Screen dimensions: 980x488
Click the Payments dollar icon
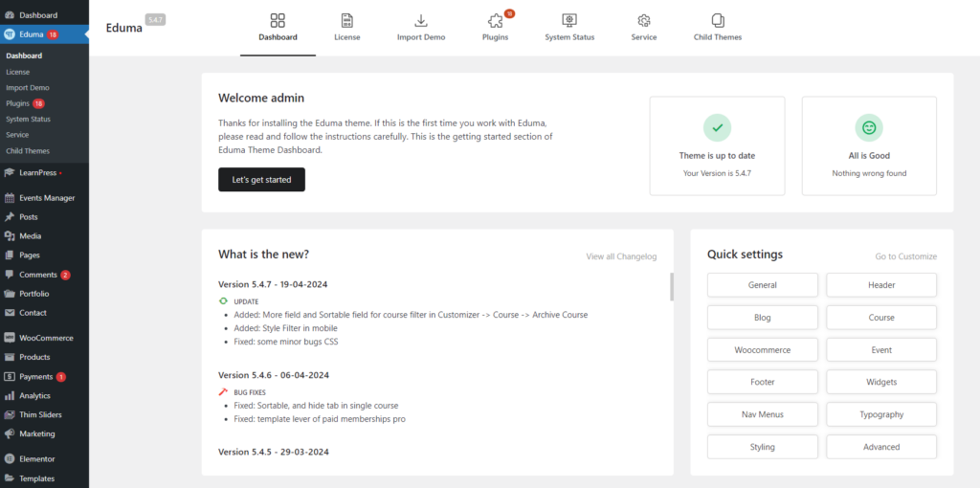coord(10,377)
